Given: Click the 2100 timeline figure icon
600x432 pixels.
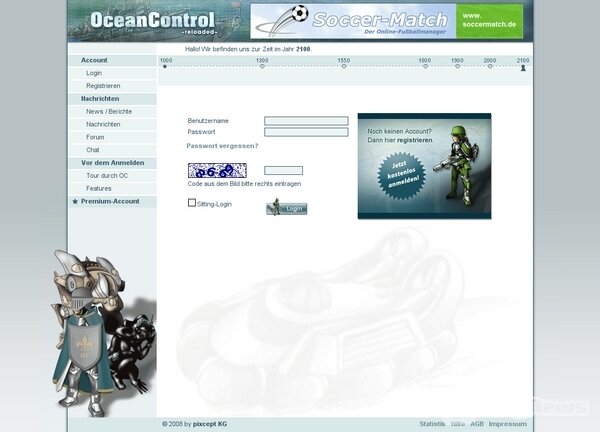Looking at the screenshot, I should pos(523,68).
